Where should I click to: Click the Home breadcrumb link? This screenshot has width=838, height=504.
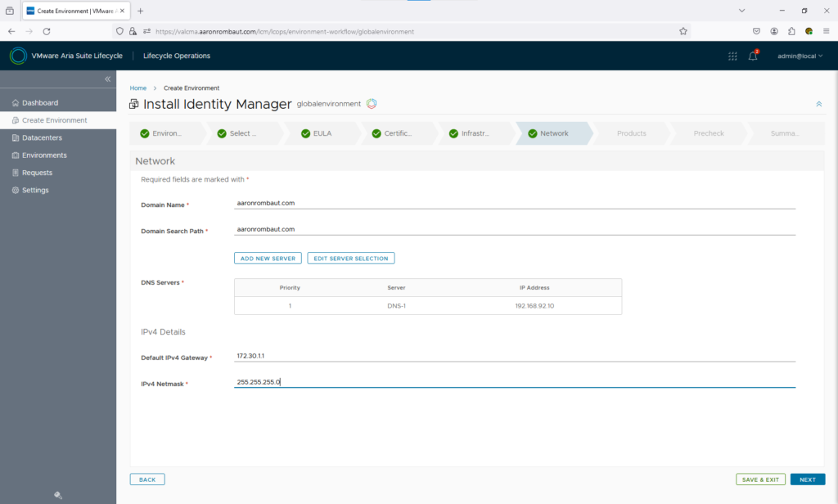click(x=137, y=88)
